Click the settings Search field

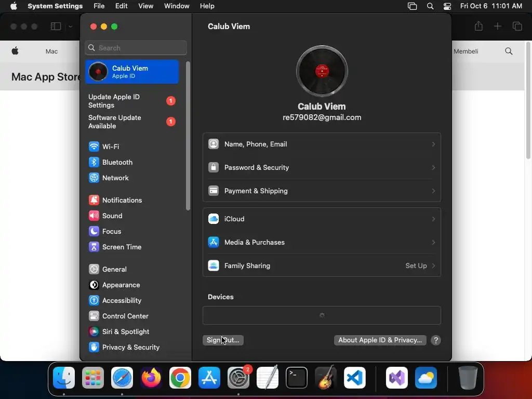click(136, 48)
